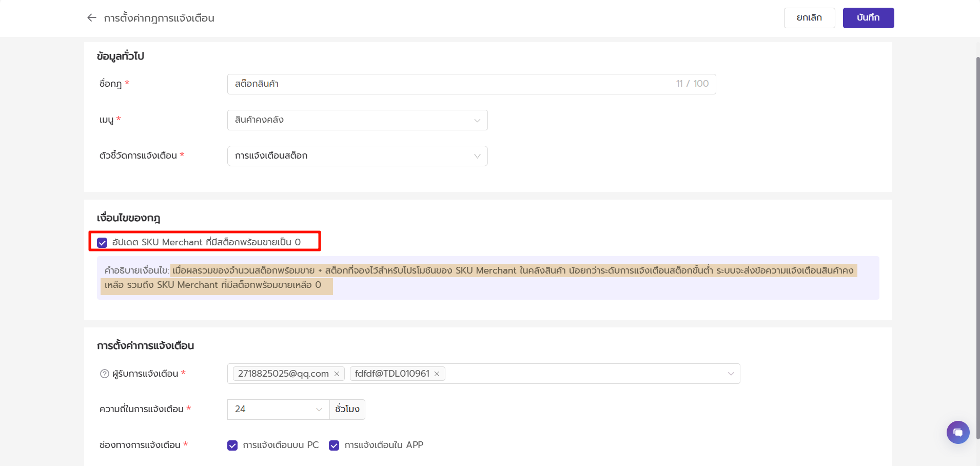
Task: Remove recipient 2718825025@qq.com tag
Action: 337,374
